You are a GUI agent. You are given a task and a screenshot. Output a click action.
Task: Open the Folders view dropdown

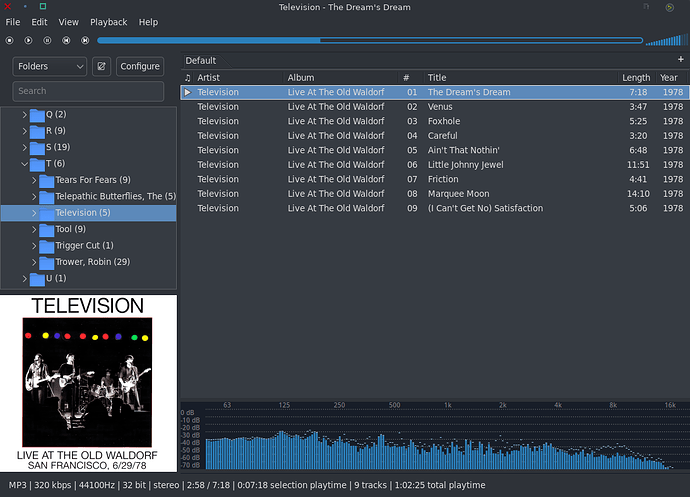(50, 66)
